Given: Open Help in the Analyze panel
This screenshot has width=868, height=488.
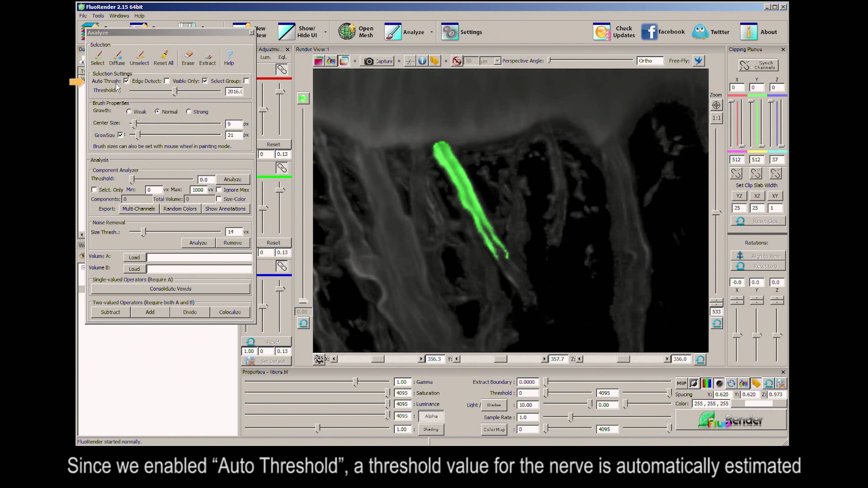Looking at the screenshot, I should tap(229, 58).
